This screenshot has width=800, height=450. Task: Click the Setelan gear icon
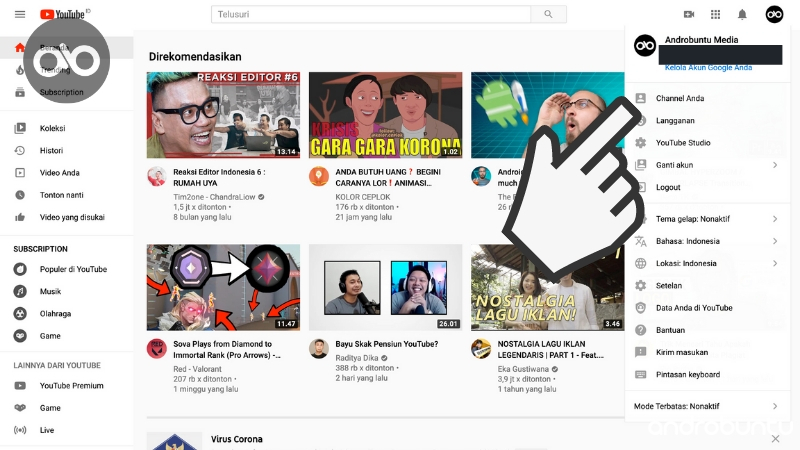640,286
